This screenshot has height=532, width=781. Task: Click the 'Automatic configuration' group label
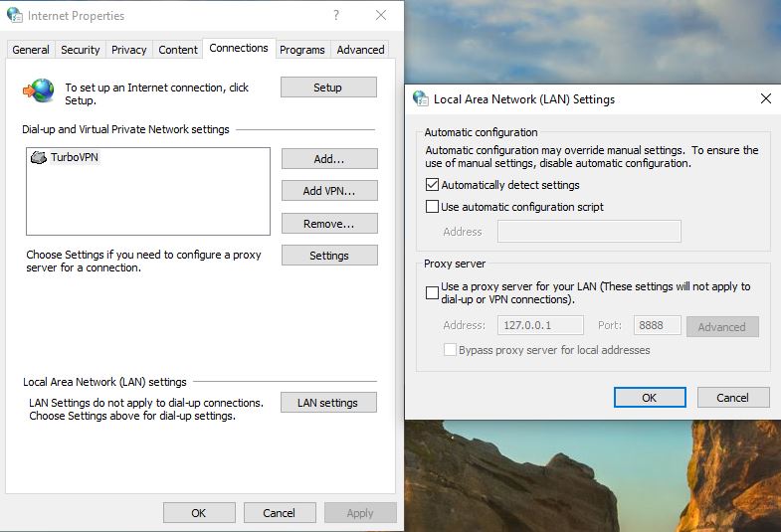click(481, 132)
